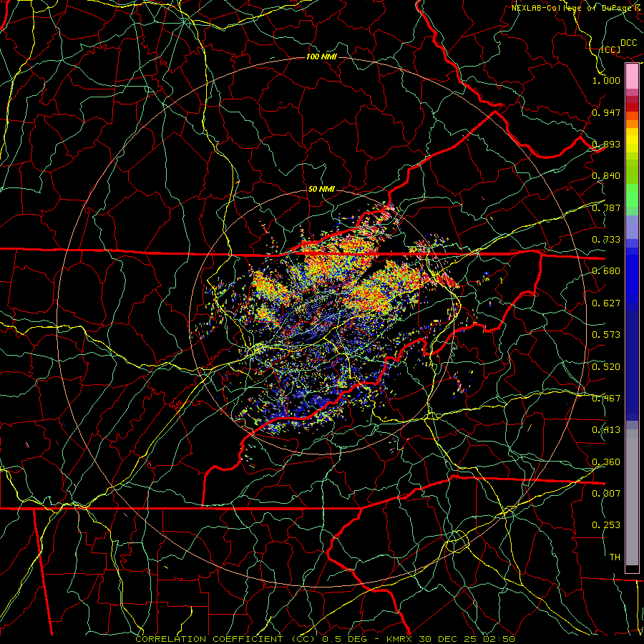Click the 0.307 legend value
644x644 pixels.
[x=606, y=493]
